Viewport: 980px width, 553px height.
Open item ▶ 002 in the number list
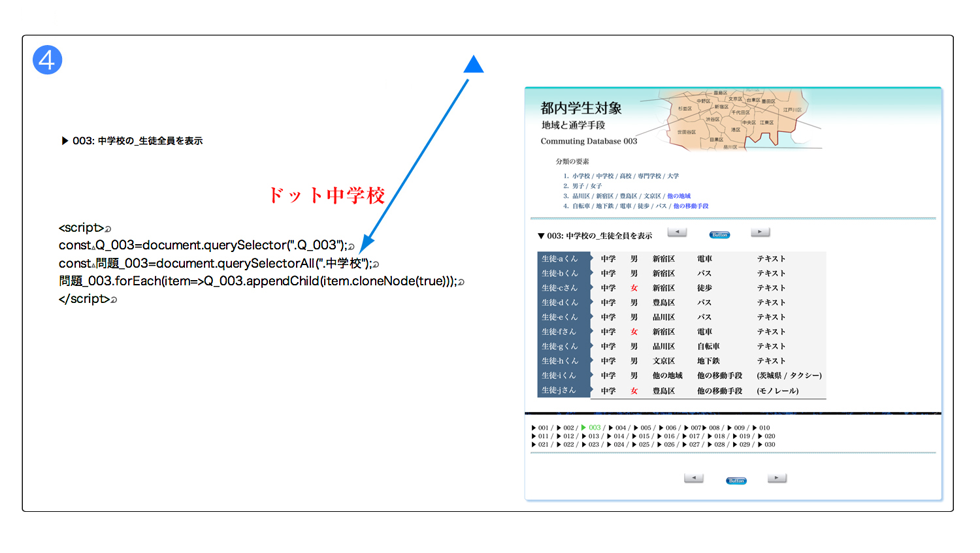point(566,428)
